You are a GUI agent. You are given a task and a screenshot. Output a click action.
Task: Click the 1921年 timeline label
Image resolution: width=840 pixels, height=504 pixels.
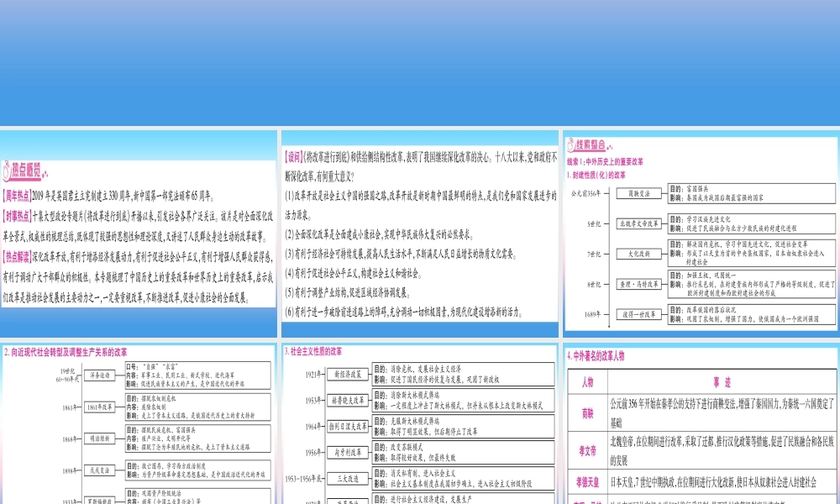pyautogui.click(x=313, y=375)
